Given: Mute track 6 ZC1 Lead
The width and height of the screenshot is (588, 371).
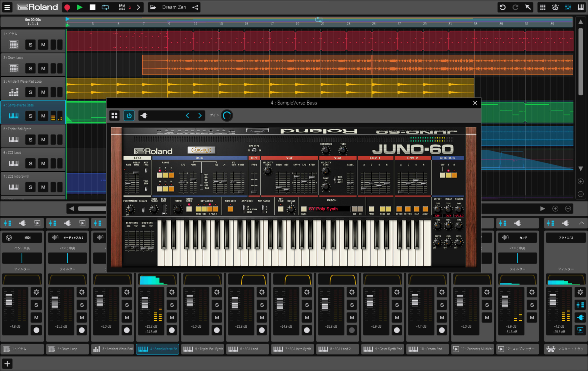Looking at the screenshot, I should point(43,163).
